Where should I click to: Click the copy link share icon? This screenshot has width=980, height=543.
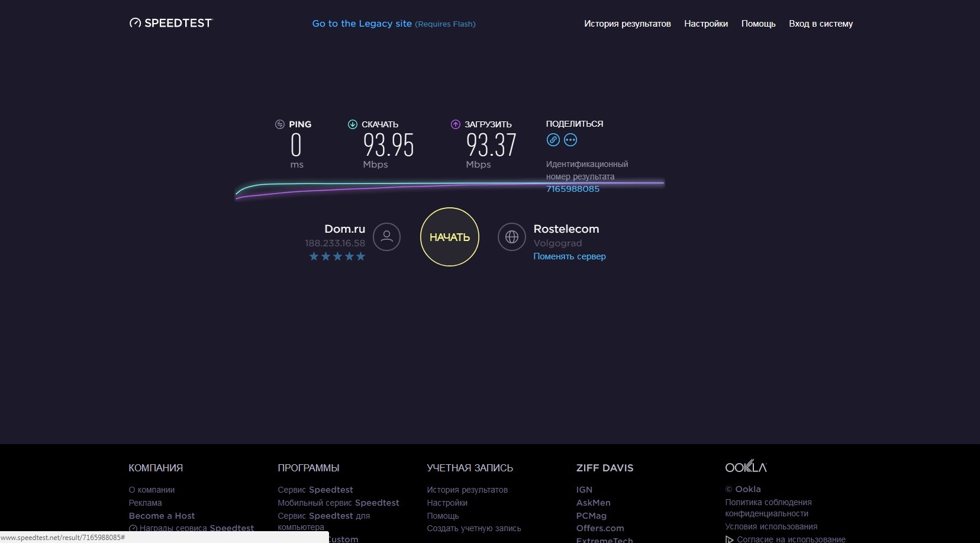coord(553,140)
